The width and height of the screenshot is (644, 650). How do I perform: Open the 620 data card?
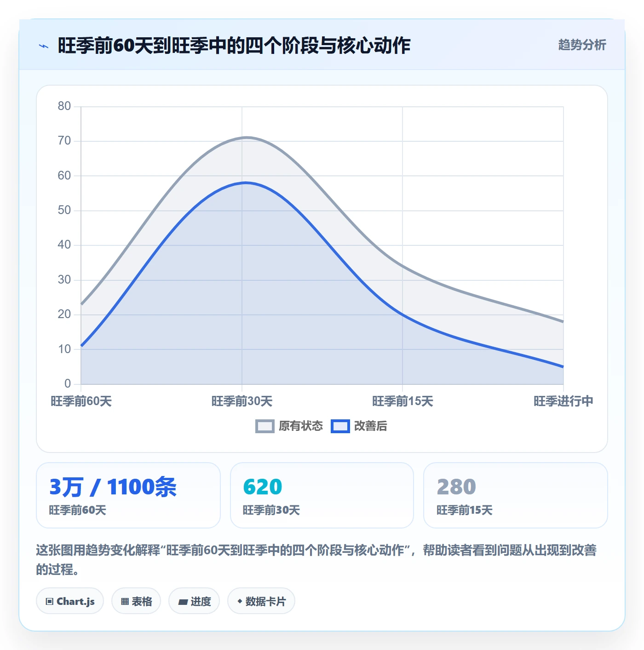coord(322,495)
